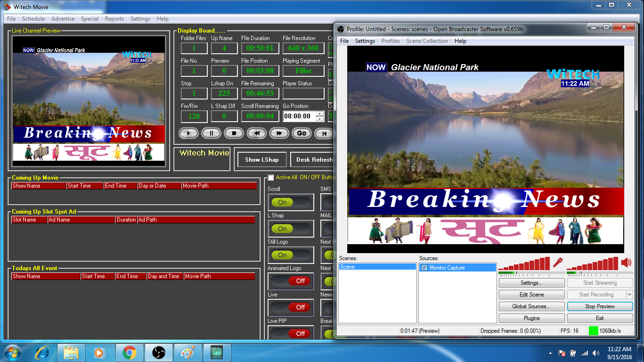Click the Slot Name column header
The image size is (644, 362).
(30, 220)
